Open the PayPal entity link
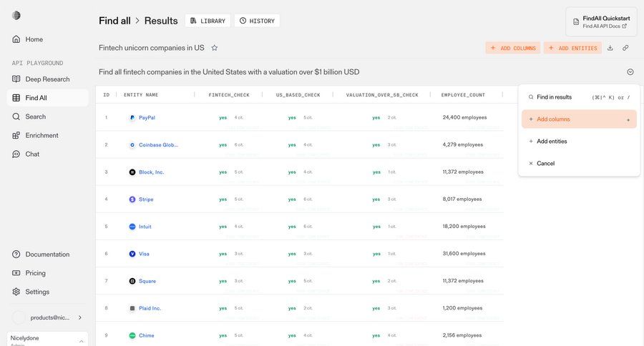The width and height of the screenshot is (644, 346). 147,117
